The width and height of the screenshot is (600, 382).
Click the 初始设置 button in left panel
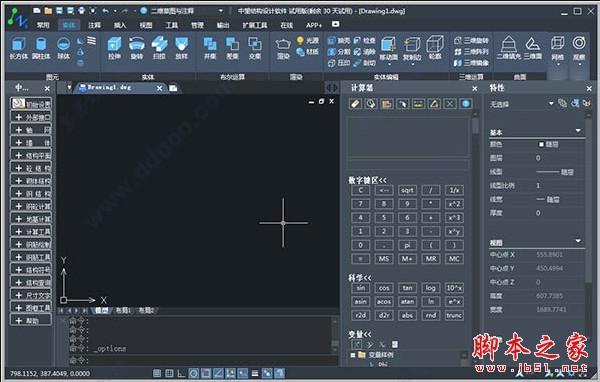[31, 104]
